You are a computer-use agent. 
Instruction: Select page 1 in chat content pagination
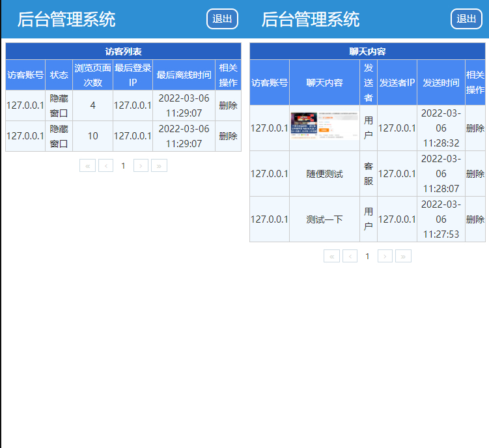[x=367, y=256]
